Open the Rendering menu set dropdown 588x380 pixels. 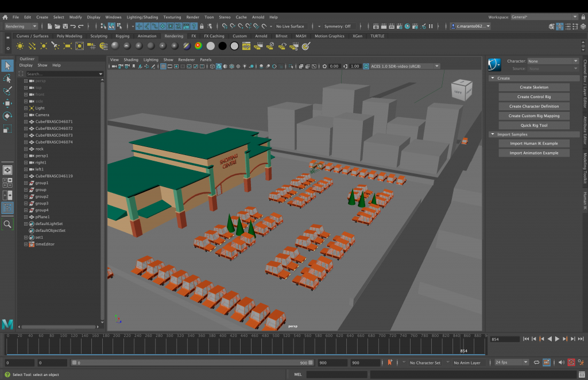click(x=21, y=26)
